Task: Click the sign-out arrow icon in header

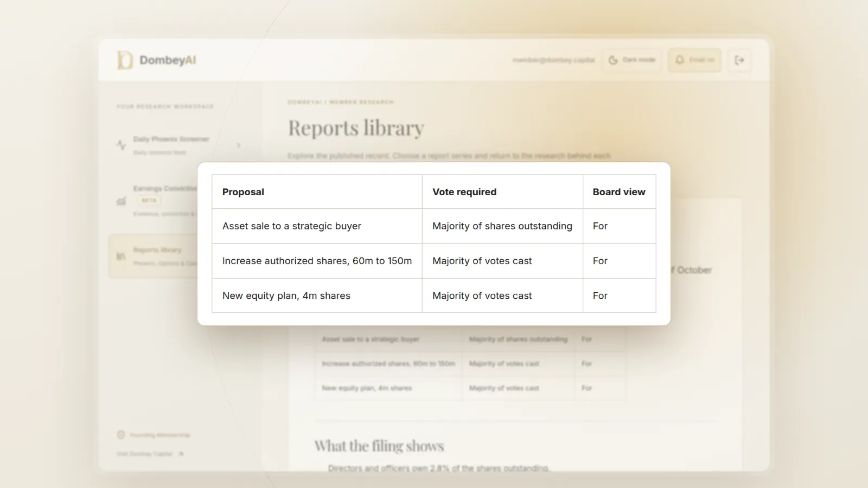Action: pos(739,60)
